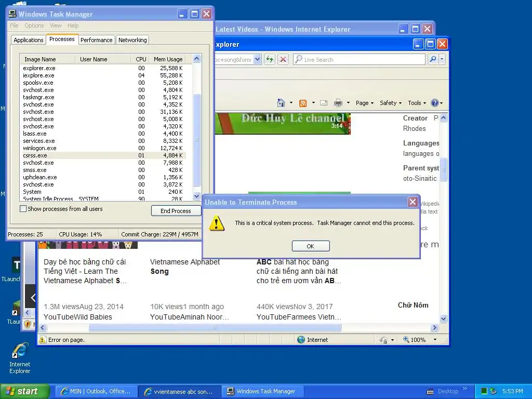Switch to the Networking tab
Image resolution: width=532 pixels, height=399 pixels.
point(132,40)
